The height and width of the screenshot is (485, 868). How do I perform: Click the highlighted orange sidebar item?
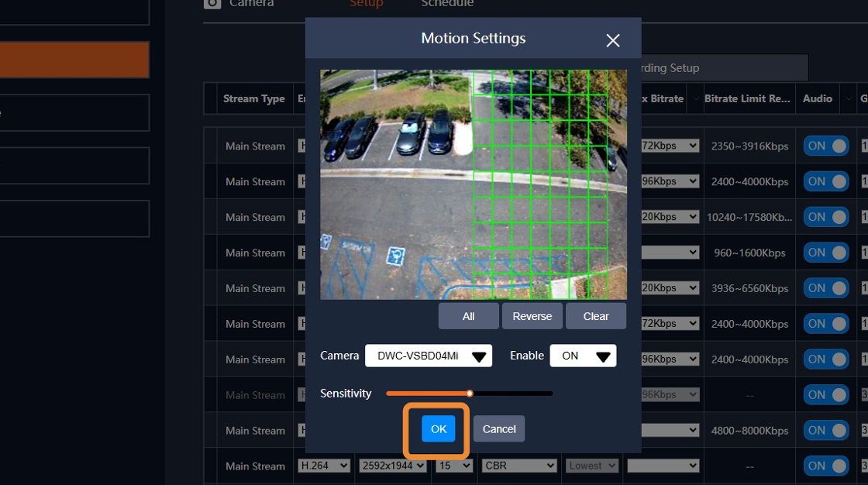coord(74,59)
